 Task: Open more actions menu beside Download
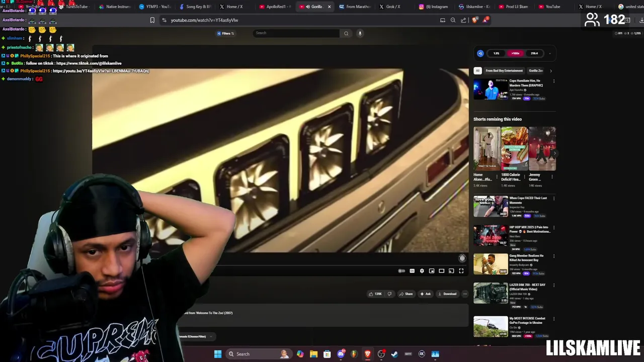465,294
